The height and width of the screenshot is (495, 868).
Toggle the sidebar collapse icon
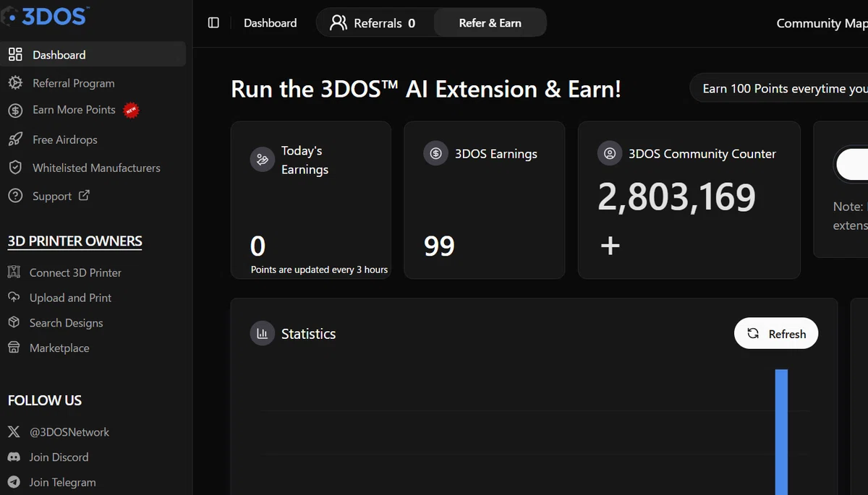[x=213, y=22]
